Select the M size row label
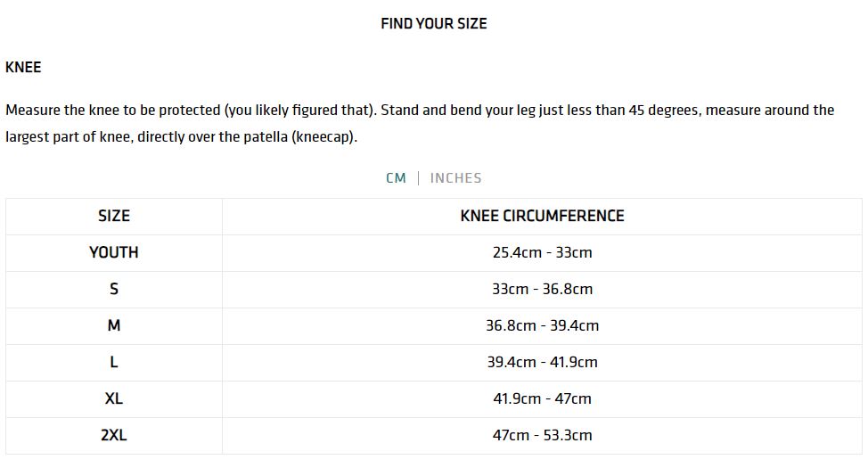This screenshot has width=868, height=476. pos(114,325)
